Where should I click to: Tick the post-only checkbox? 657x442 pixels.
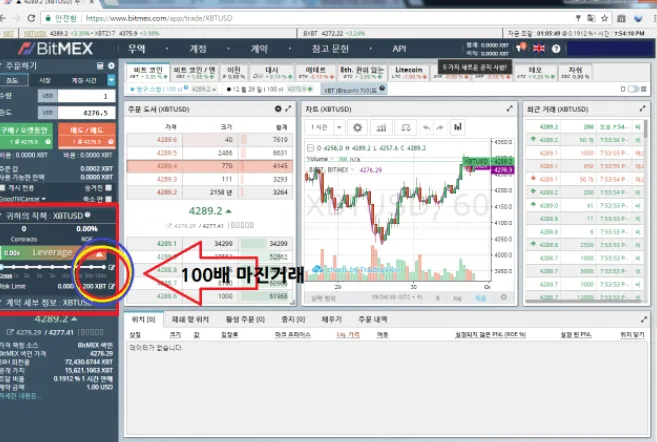(3, 188)
